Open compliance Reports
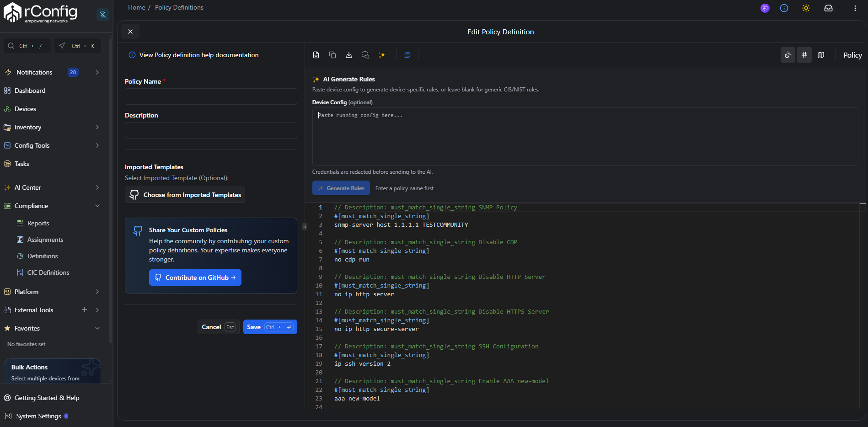 pyautogui.click(x=38, y=223)
